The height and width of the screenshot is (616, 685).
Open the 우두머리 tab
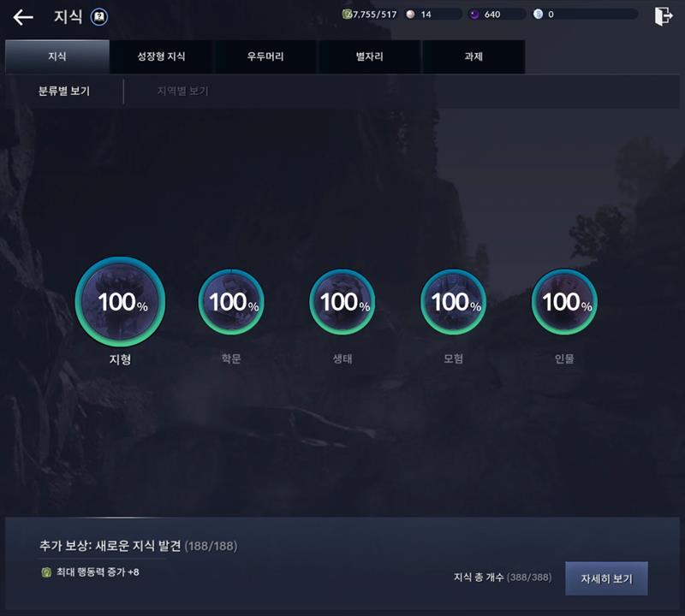point(265,56)
